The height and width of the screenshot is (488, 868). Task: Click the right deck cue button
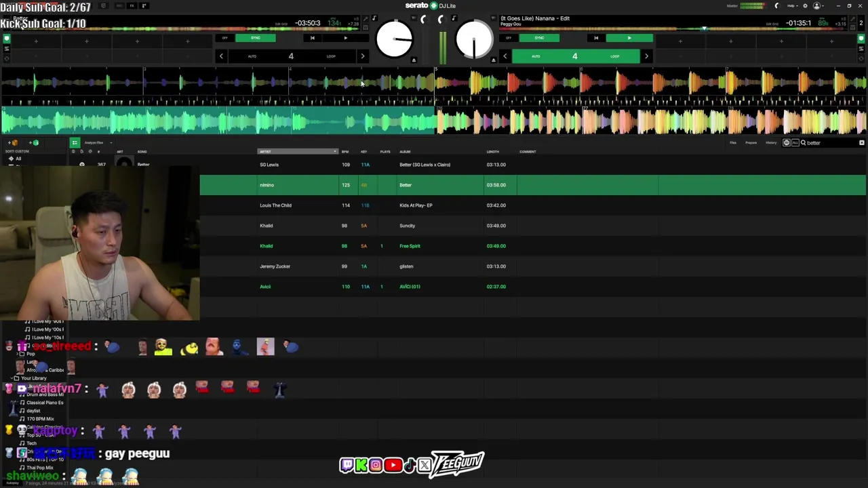[596, 38]
